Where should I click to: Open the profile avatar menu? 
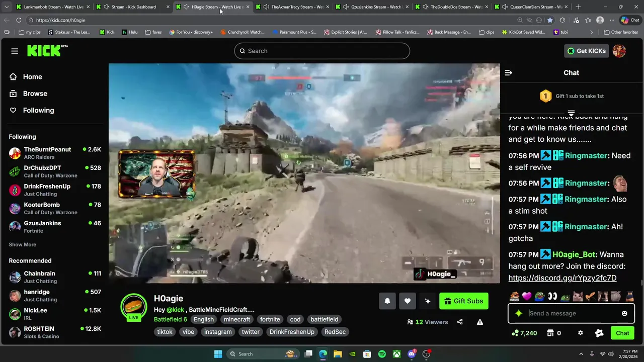click(619, 51)
